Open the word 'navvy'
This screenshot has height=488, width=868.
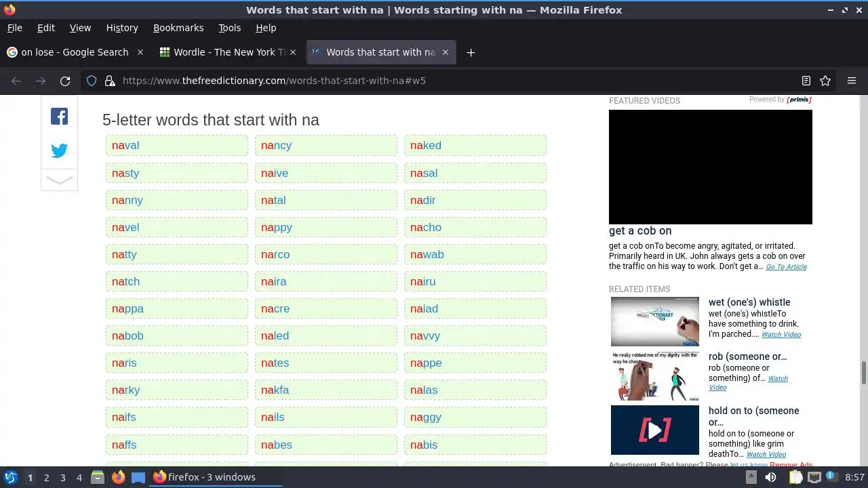(425, 335)
